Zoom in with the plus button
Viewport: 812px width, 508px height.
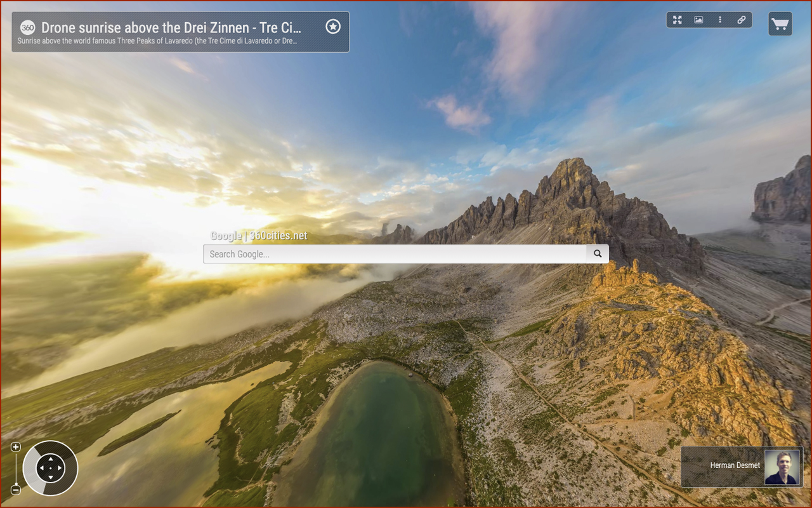(16, 447)
